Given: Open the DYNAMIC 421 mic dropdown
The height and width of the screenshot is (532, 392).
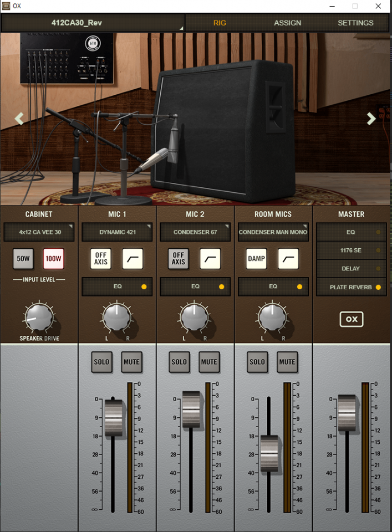Looking at the screenshot, I should 117,232.
